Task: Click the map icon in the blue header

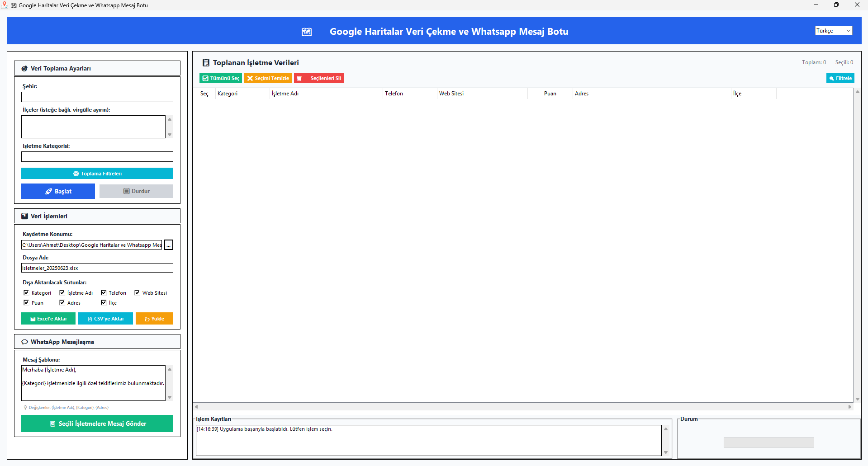Action: pyautogui.click(x=307, y=32)
